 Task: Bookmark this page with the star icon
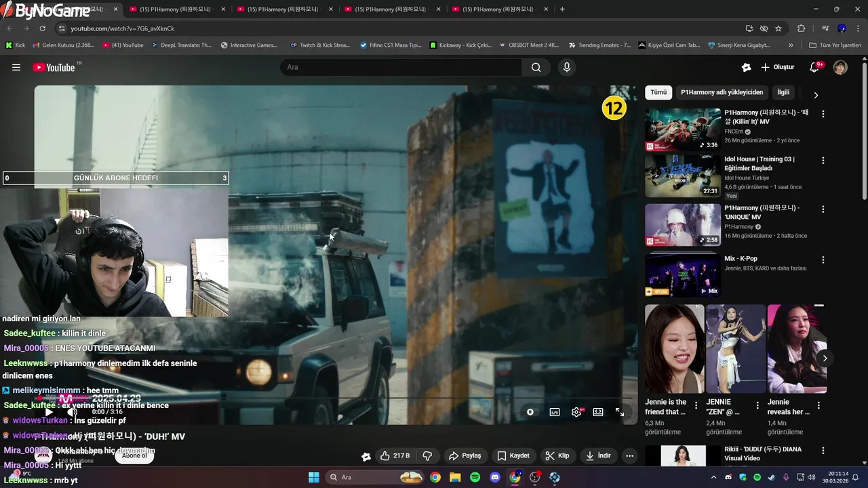778,28
